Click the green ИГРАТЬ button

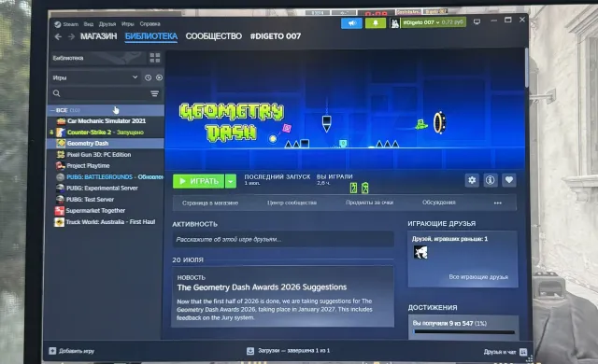point(199,181)
